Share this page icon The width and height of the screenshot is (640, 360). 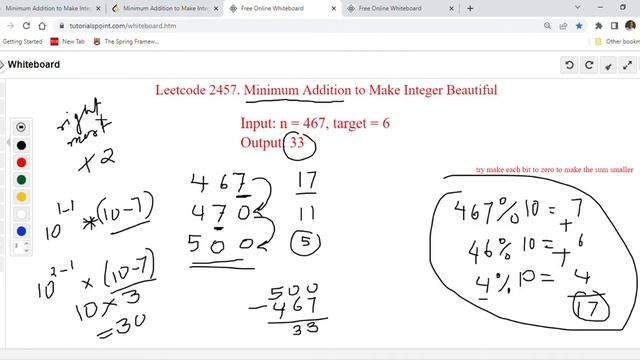(563, 26)
